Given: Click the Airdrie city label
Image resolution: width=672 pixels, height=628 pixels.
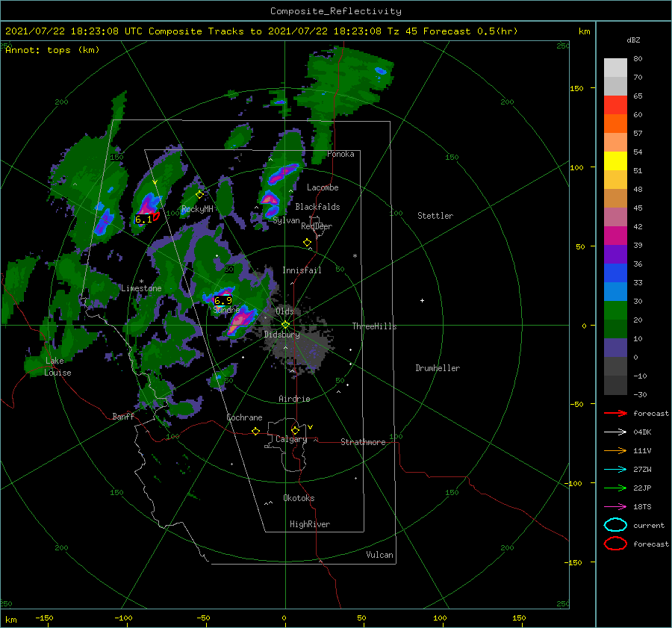Looking at the screenshot, I should point(294,399).
